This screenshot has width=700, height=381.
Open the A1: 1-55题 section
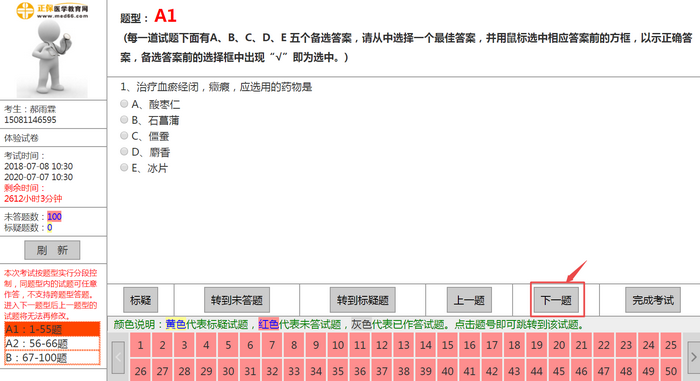(x=52, y=329)
